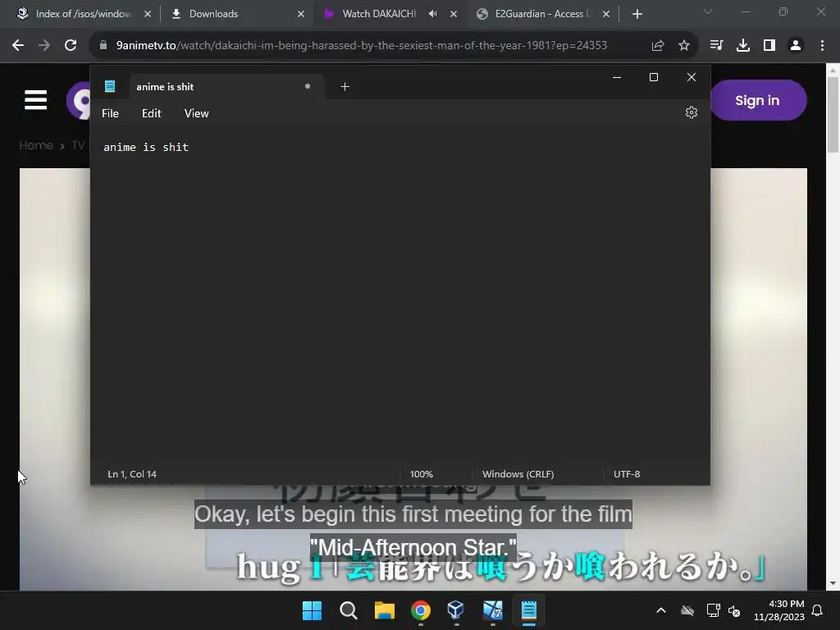The image size is (840, 630).
Task: Close the Downloads browser tab
Action: [x=301, y=14]
